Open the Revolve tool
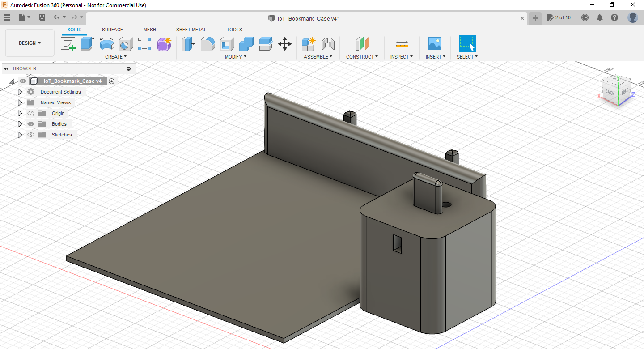Screen dimensions: 644x349 [x=106, y=44]
